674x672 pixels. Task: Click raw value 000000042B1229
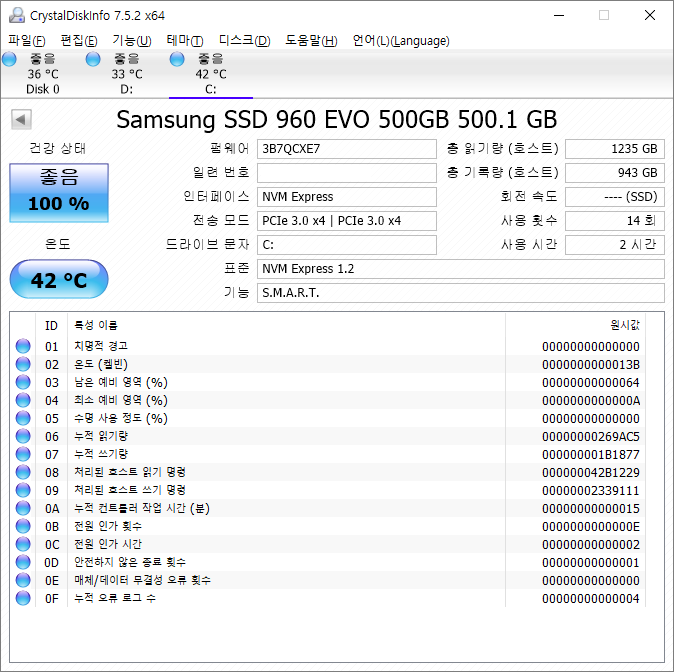point(591,473)
